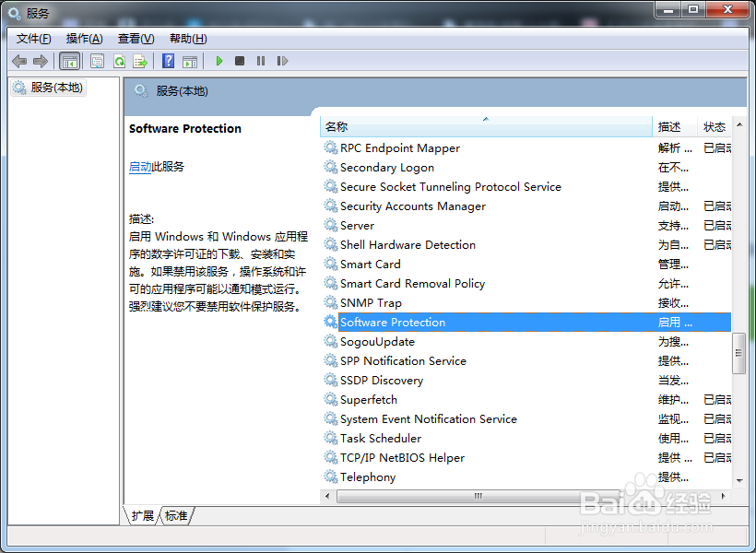This screenshot has width=756, height=553.
Task: Select the Superfetch service
Action: tap(368, 399)
